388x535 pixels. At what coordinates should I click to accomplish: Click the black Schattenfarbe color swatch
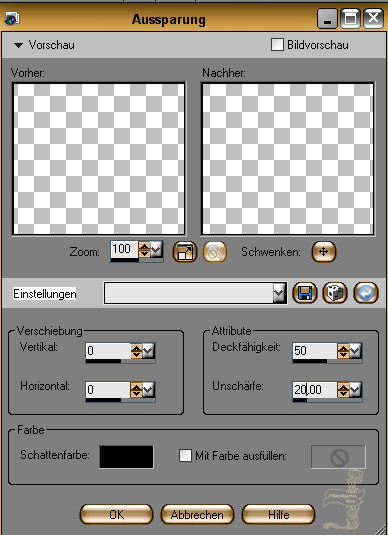pos(126,457)
